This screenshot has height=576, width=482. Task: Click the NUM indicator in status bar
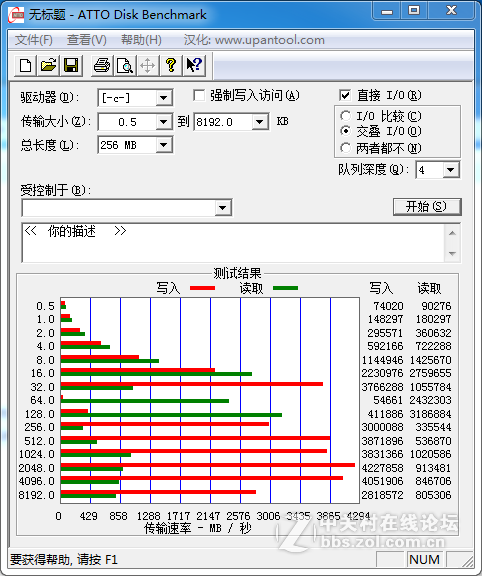click(424, 559)
